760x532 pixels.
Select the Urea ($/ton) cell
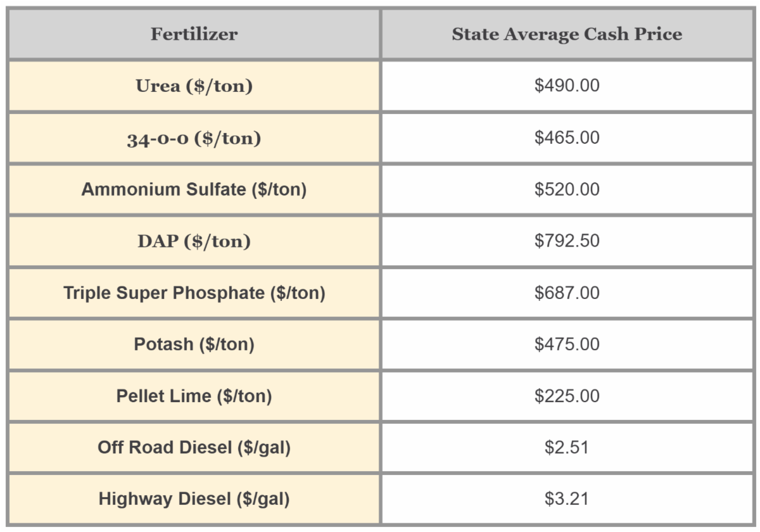[194, 86]
